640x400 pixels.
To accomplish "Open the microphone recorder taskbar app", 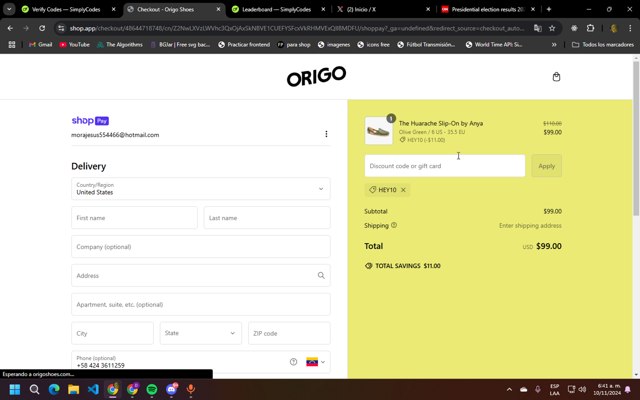I will click(x=191, y=389).
